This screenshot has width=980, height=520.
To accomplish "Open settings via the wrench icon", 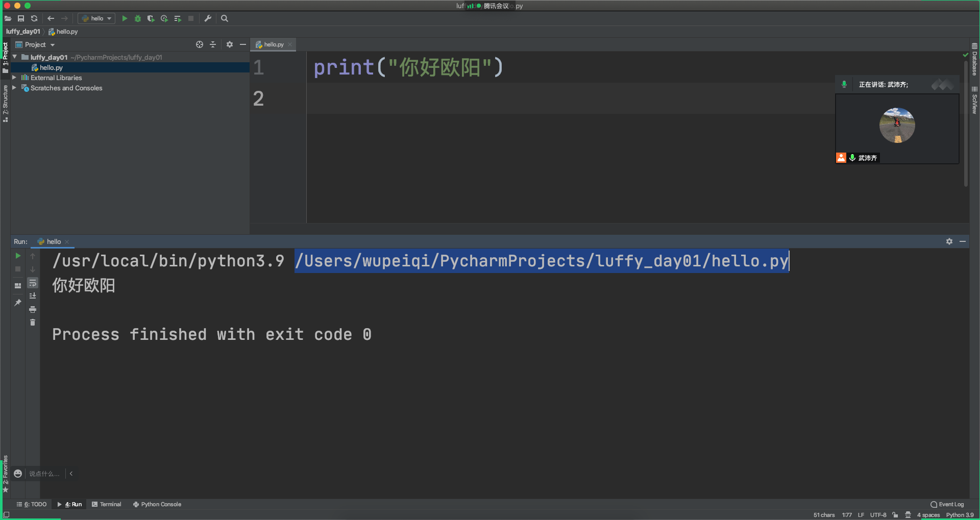I will (208, 18).
